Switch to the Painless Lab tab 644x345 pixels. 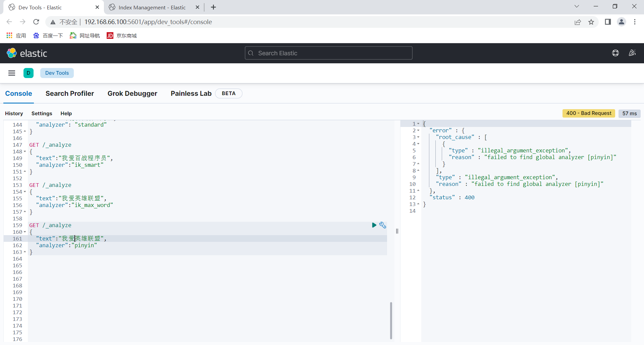pyautogui.click(x=191, y=93)
